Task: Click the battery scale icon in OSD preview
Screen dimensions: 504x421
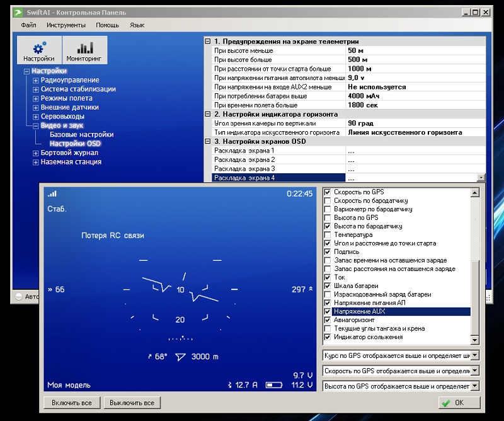Action: point(274,385)
